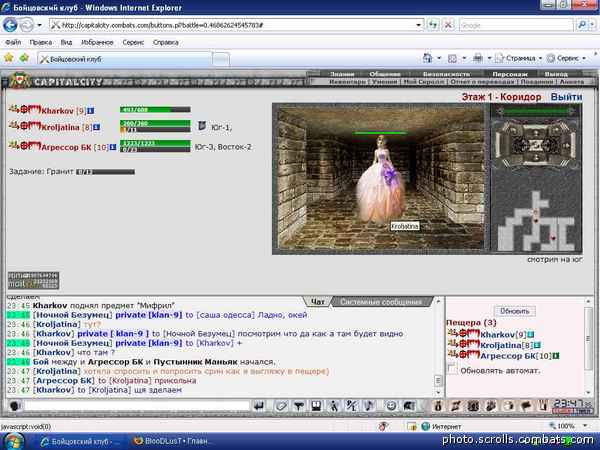Click the Задание Гранит progress bar

click(105, 172)
